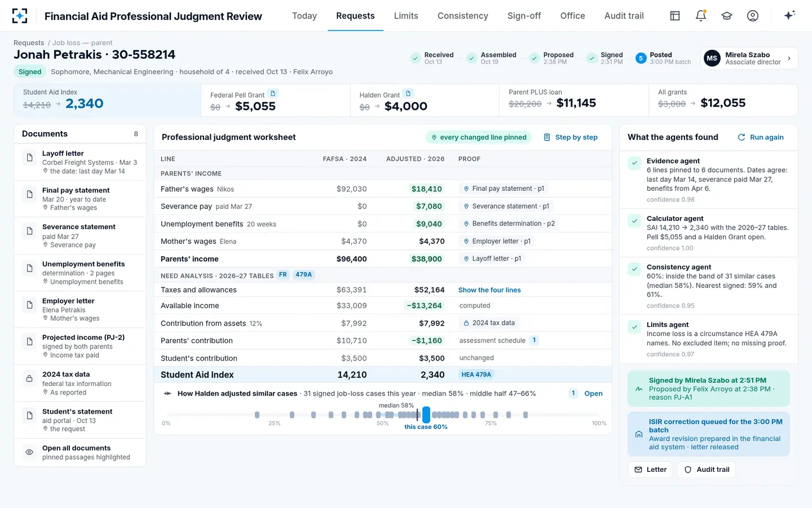This screenshot has width=812, height=508.
Task: Switch to the Limits tab
Action: (x=406, y=16)
